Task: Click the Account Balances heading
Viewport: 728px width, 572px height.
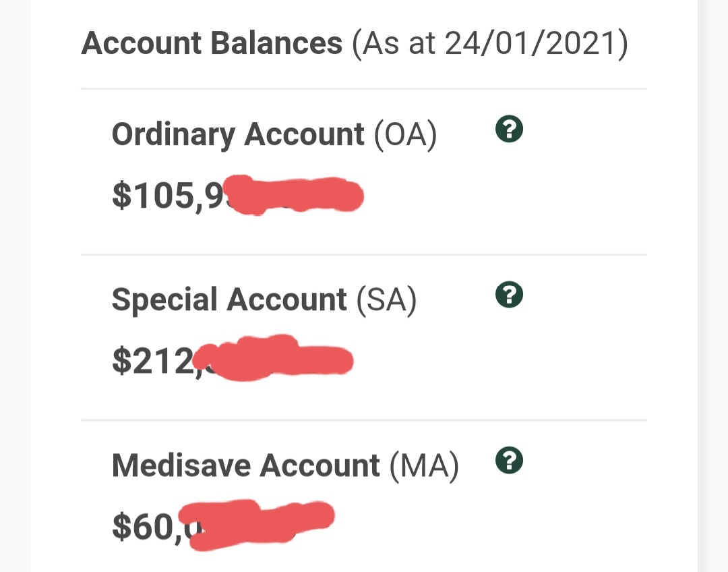Action: 212,44
